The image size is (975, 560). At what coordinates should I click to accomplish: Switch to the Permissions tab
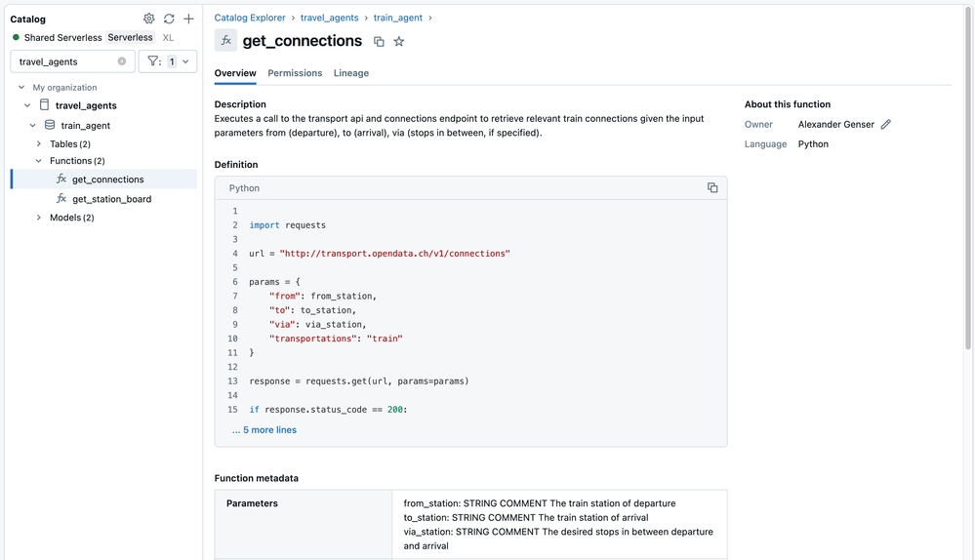[295, 73]
